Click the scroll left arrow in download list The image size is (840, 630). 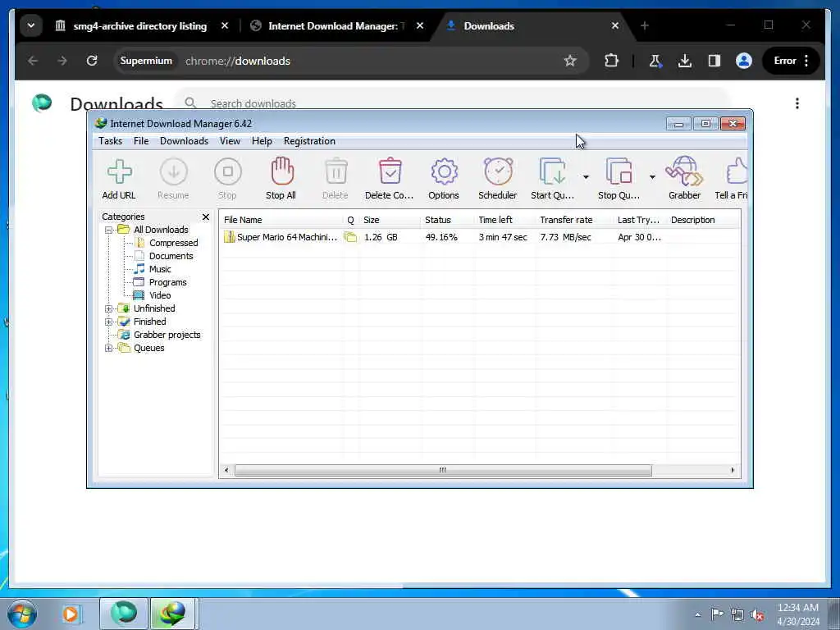[226, 470]
